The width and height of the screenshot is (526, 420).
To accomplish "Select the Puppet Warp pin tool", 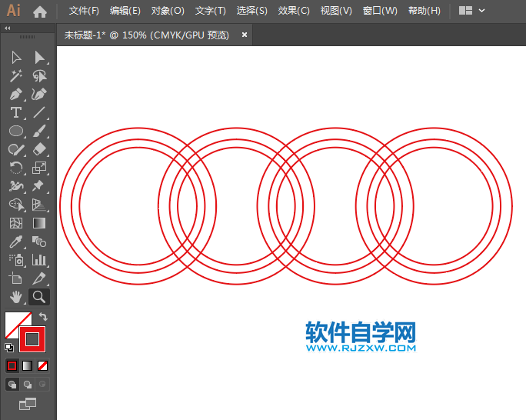I will pyautogui.click(x=38, y=185).
